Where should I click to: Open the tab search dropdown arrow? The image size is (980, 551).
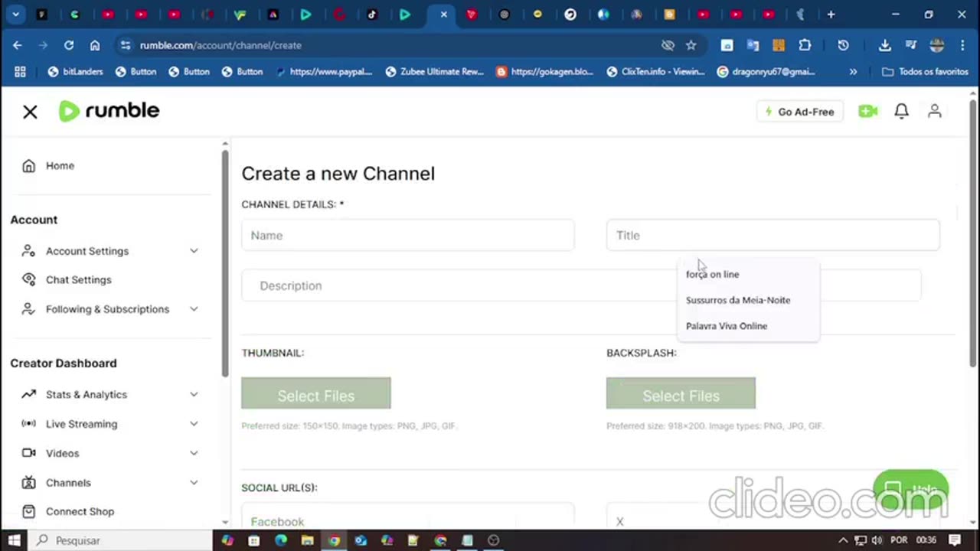(15, 15)
